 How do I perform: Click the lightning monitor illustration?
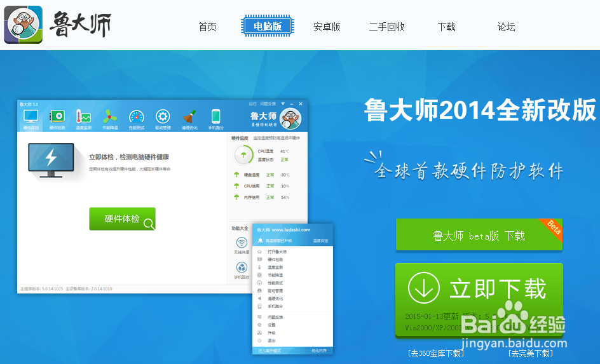51,160
